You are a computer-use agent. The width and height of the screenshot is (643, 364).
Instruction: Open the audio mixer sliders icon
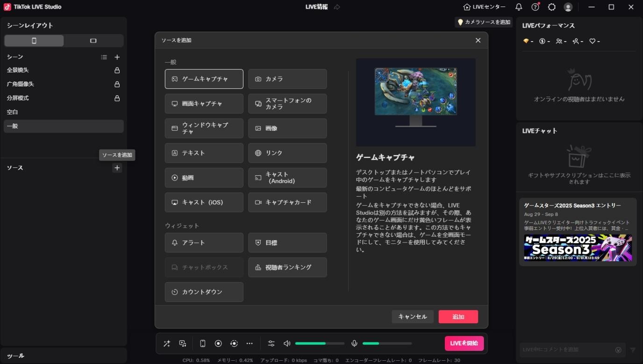271,343
